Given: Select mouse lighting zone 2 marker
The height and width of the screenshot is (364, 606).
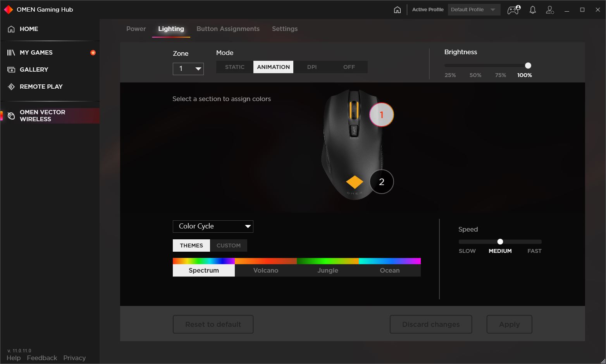Looking at the screenshot, I should (382, 182).
